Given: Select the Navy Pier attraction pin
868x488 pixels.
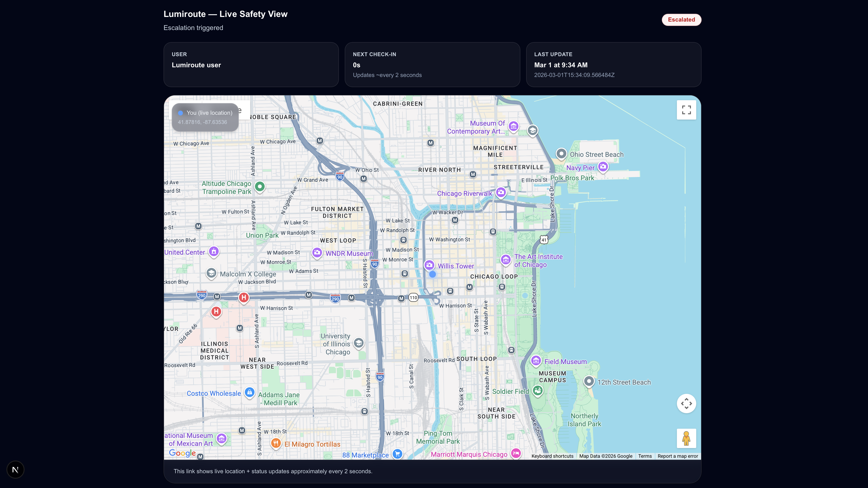Looking at the screenshot, I should [x=603, y=167].
